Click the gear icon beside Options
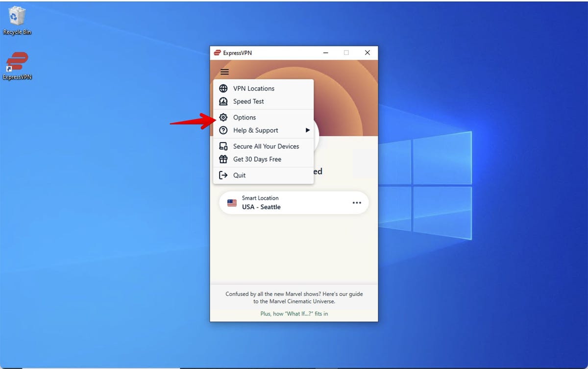588x369 pixels. click(223, 118)
